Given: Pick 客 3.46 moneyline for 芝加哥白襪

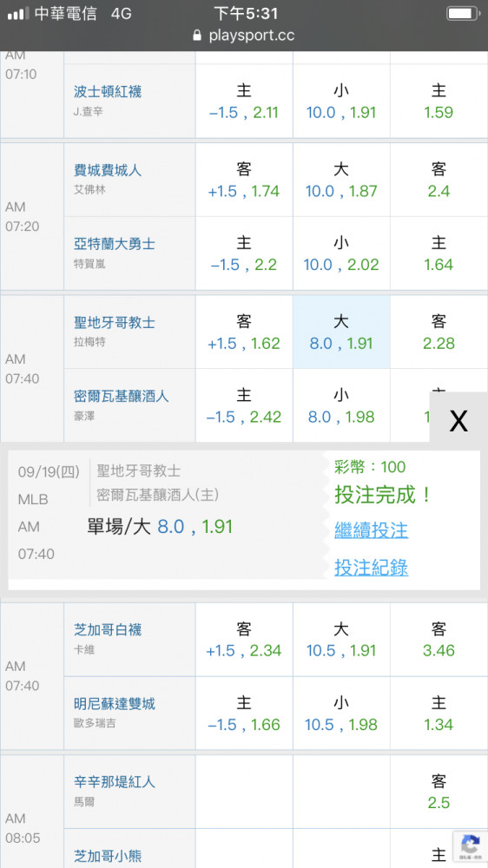Looking at the screenshot, I should [x=439, y=640].
